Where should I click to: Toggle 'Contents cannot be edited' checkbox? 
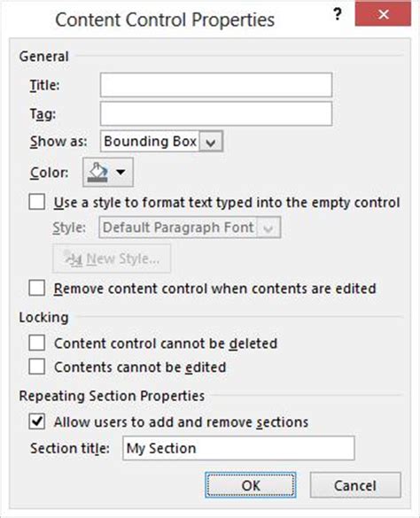coord(36,367)
